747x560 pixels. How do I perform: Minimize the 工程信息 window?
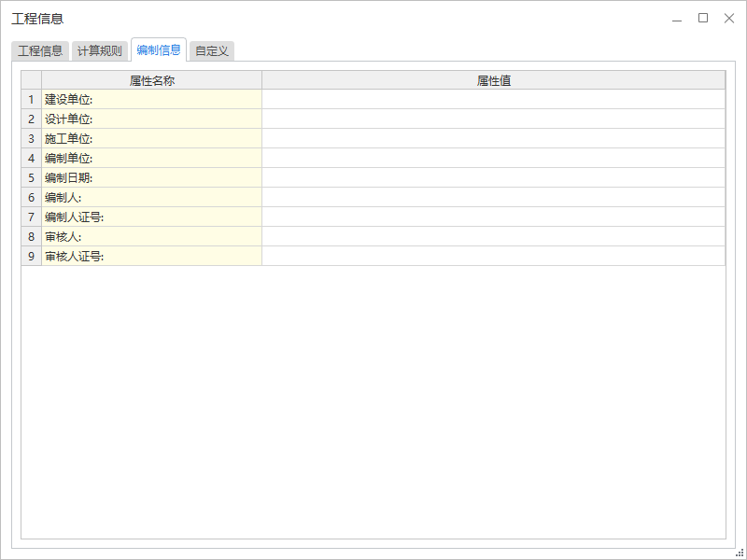677,19
